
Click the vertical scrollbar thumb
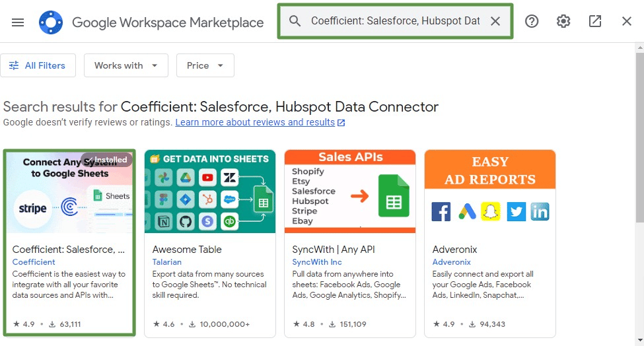pos(640,137)
